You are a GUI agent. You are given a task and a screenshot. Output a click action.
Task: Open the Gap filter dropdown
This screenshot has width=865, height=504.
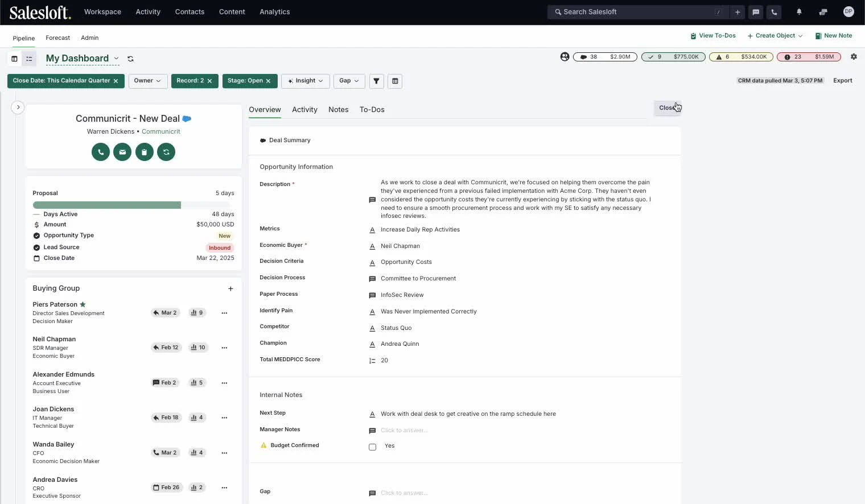point(349,81)
